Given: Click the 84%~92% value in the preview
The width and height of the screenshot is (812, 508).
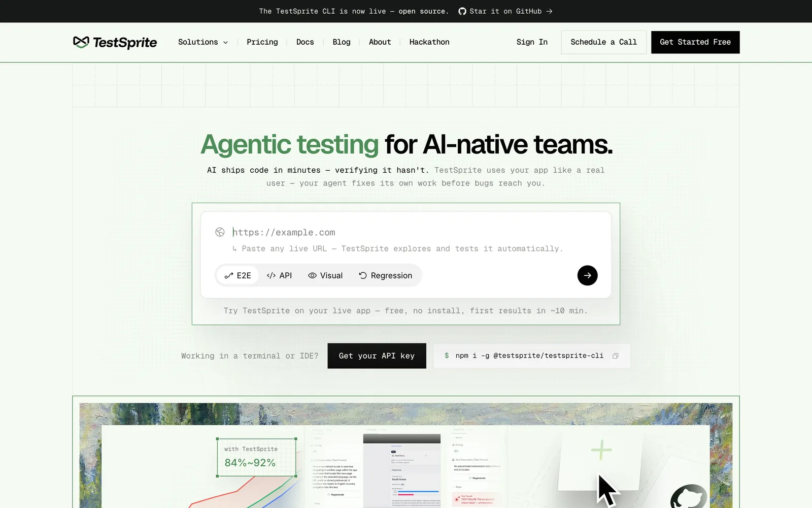Looking at the screenshot, I should coord(250,463).
